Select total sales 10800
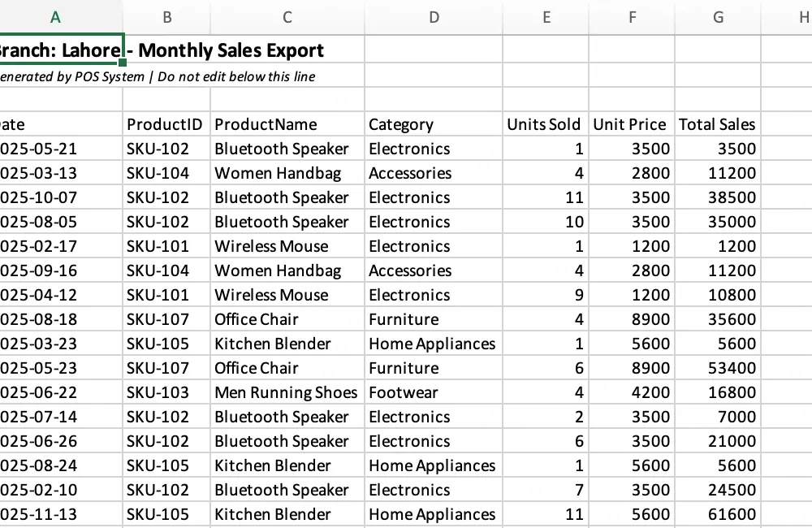The height and width of the screenshot is (528, 812). tap(718, 295)
